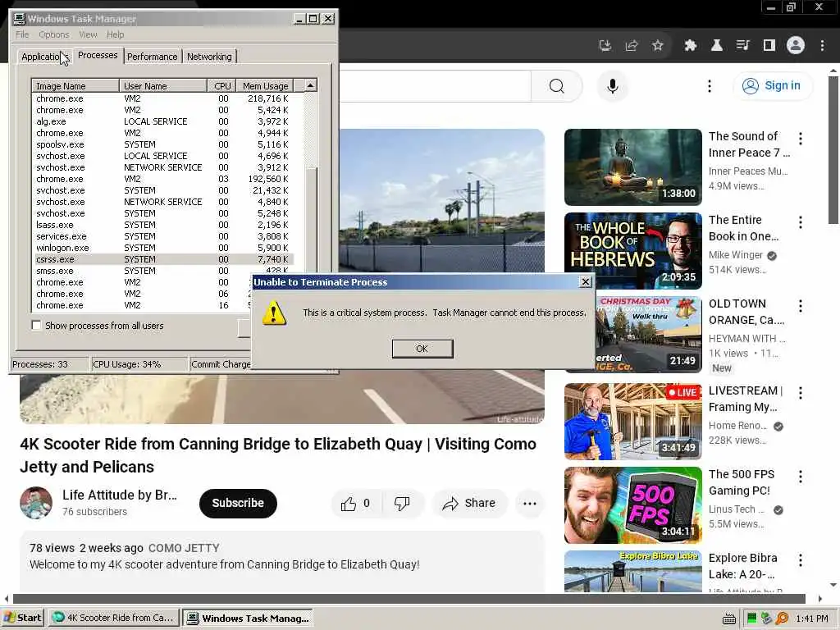
Task: Open options for Explore Bibra Lake video
Action: (801, 560)
